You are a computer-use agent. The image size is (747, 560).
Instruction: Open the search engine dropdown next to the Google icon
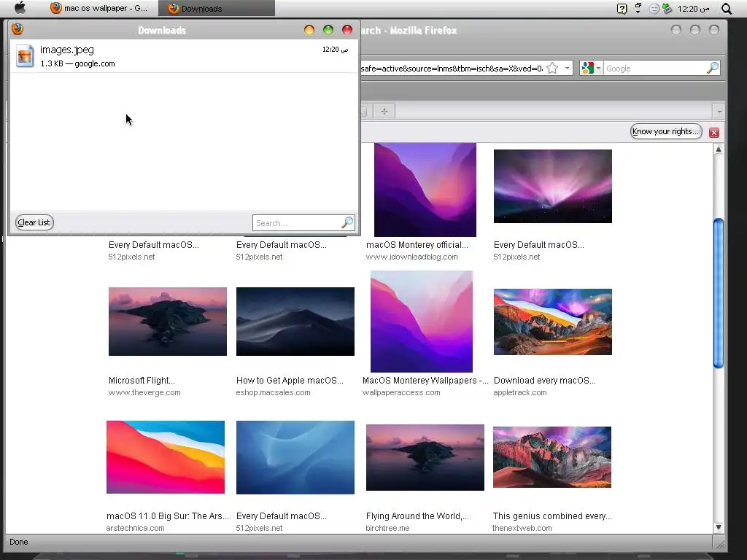point(598,68)
